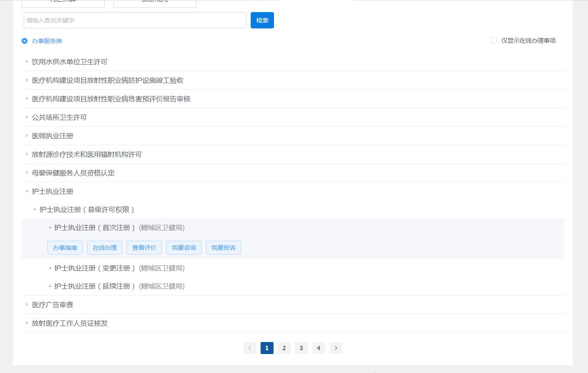Select 护士执业注册（延续注册）item
Screen dimensions: 588x373
point(92,286)
